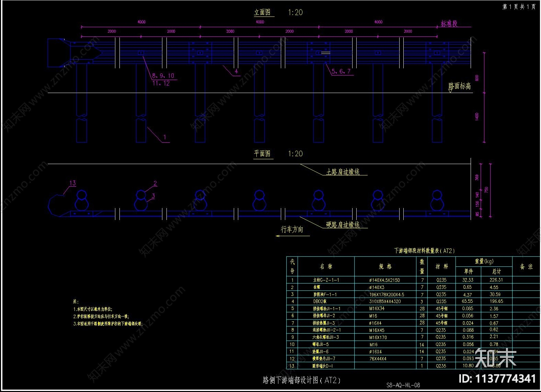
Task: Select the 六角头螺栓JII-3 name cell
Action: [325, 337]
